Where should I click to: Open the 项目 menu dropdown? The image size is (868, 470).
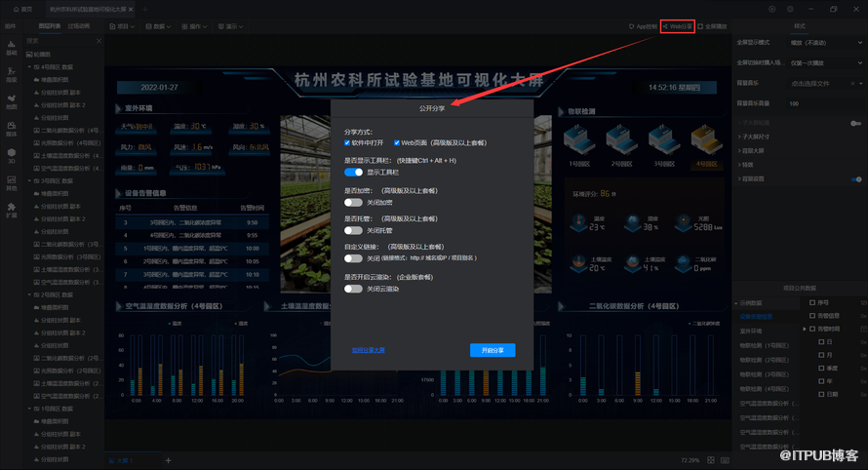coord(121,26)
